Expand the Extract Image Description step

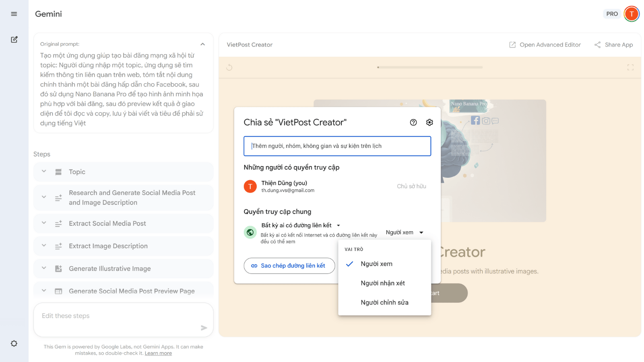[x=44, y=246]
